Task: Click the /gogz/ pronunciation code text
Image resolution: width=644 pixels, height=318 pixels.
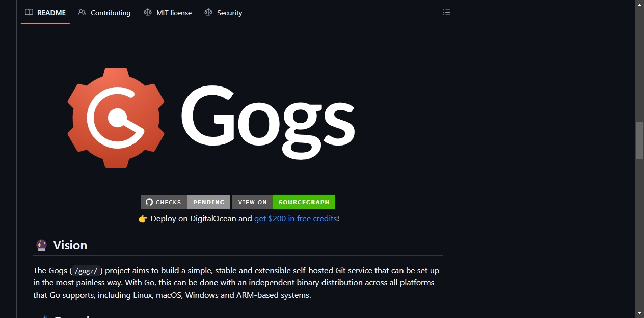Action: pos(86,271)
